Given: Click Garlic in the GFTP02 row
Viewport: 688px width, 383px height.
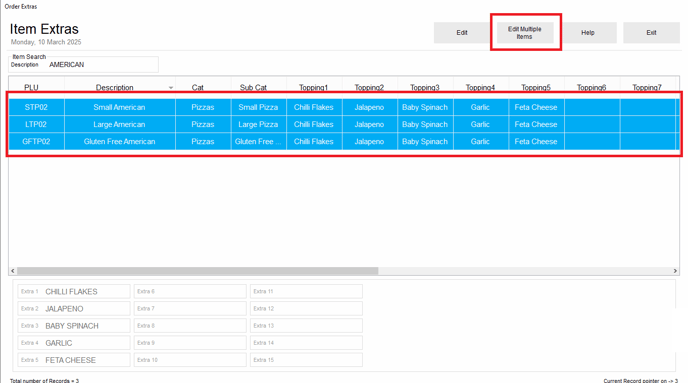Looking at the screenshot, I should [481, 141].
